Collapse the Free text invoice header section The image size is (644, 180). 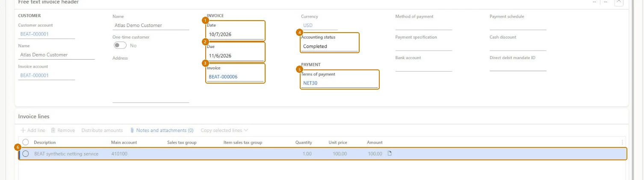tap(618, 2)
